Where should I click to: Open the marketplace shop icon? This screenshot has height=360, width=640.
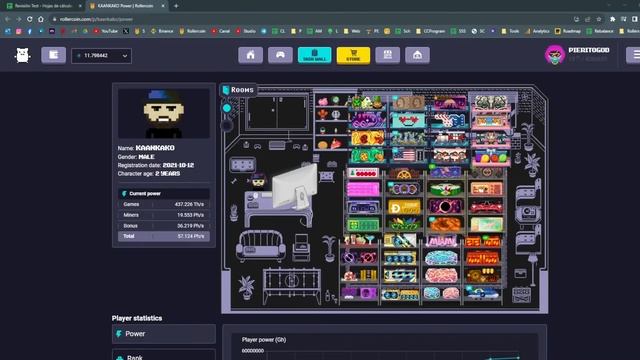pyautogui.click(x=388, y=55)
